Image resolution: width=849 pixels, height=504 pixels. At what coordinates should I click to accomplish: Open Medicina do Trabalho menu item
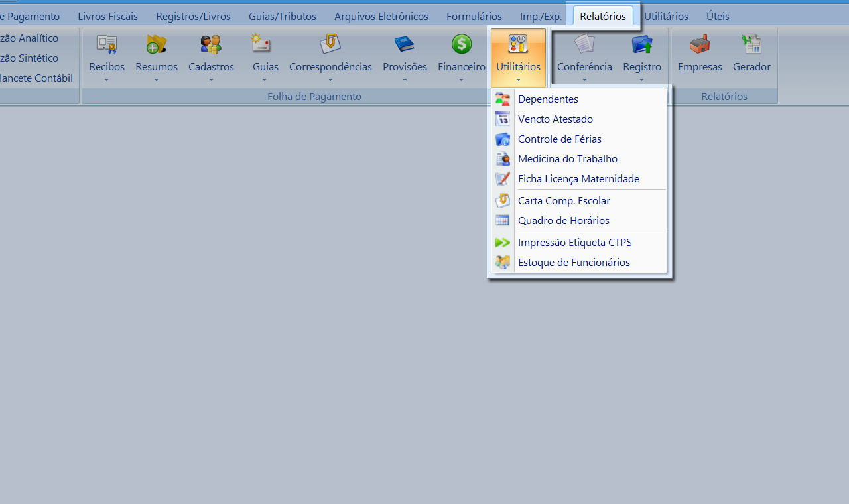coord(567,159)
